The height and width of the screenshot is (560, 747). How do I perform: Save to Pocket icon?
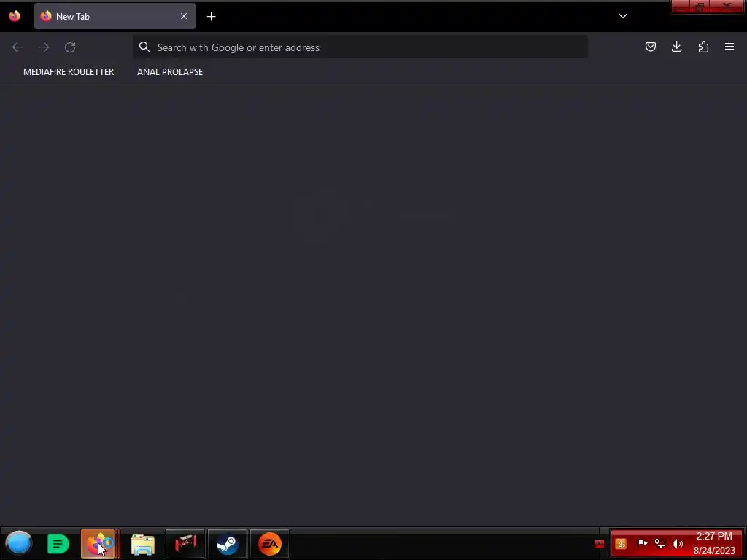point(650,47)
